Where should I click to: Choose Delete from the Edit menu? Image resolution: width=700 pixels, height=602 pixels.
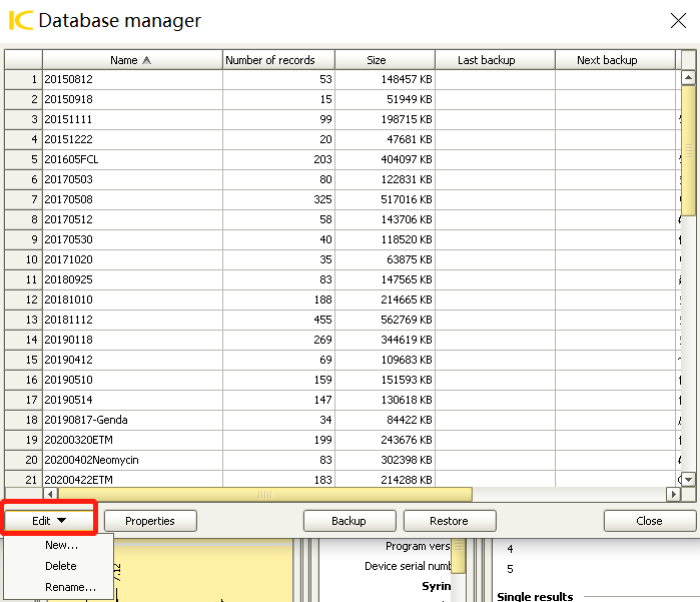pos(61,566)
